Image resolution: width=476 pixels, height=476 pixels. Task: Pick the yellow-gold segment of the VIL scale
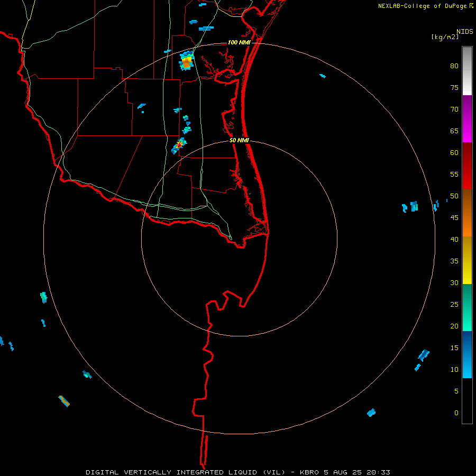[x=467, y=260]
